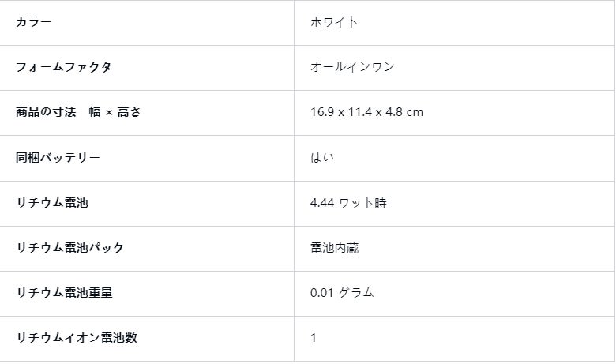The height and width of the screenshot is (364, 616).
Task: Click the 同梱バッテリー label
Action: click(58, 157)
